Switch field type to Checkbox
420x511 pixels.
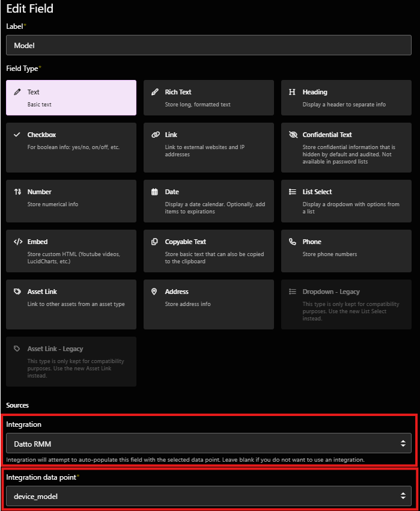tap(71, 147)
